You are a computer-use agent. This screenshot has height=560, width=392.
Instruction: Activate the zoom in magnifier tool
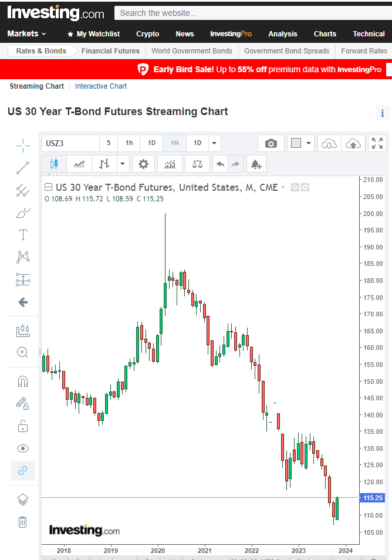pos(23,352)
